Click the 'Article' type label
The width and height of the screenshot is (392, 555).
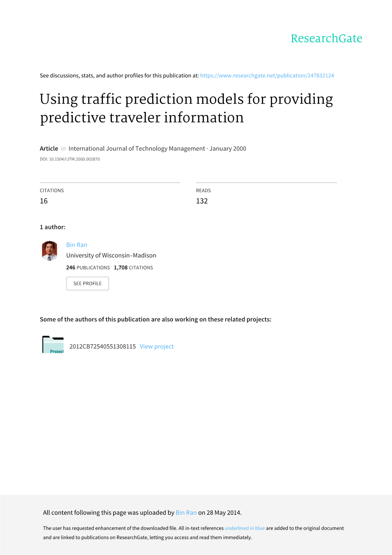[49, 148]
